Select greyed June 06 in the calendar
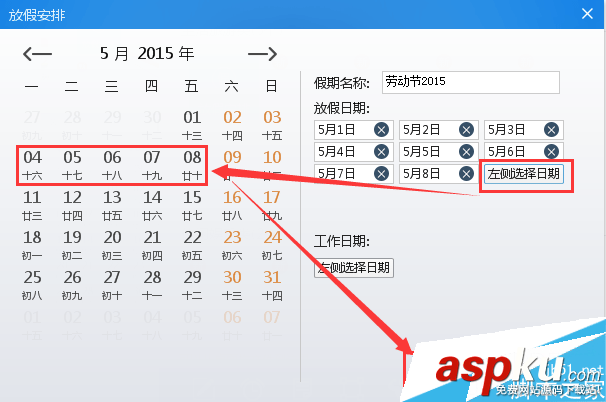The width and height of the screenshot is (606, 402). click(232, 325)
